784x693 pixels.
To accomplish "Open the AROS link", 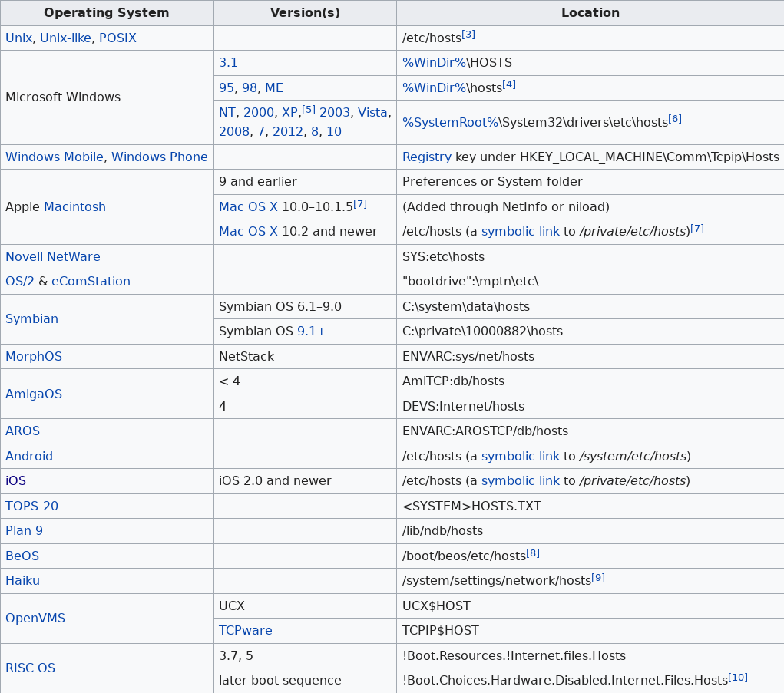I will point(22,431).
